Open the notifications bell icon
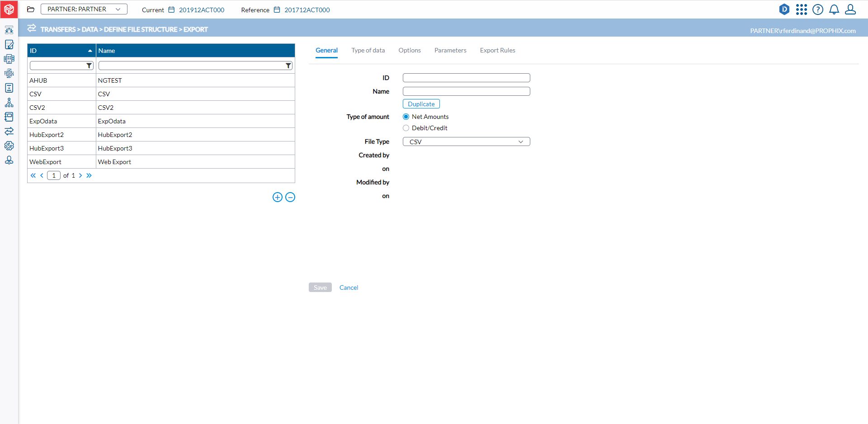868x424 pixels. [834, 9]
